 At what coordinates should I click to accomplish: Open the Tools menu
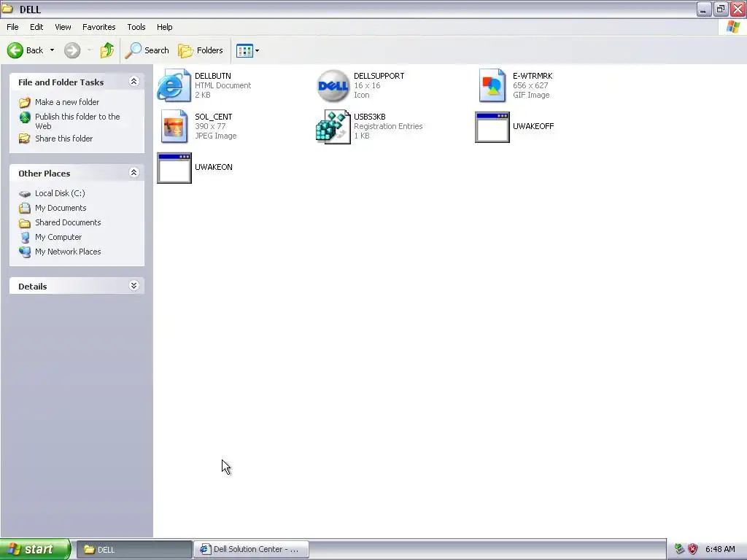[136, 27]
